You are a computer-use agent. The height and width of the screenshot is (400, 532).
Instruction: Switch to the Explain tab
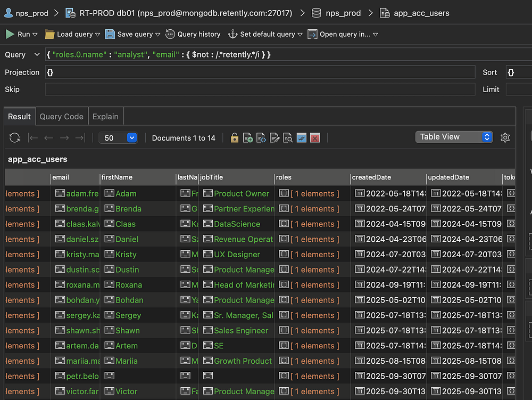tap(105, 116)
